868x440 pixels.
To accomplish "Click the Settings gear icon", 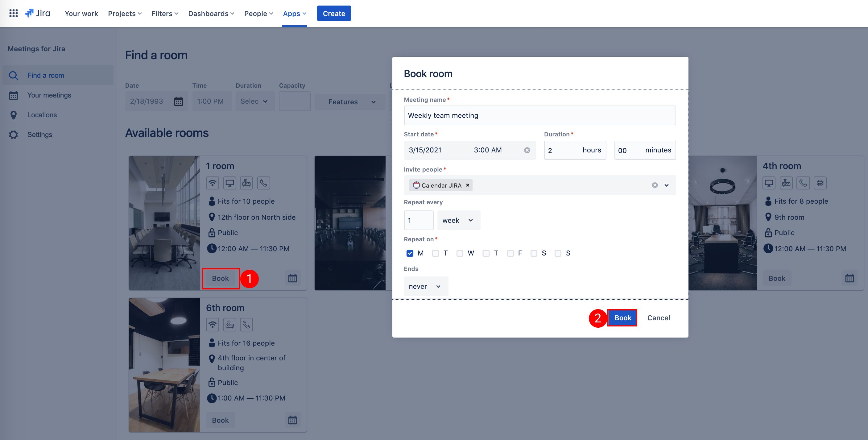I will point(14,135).
